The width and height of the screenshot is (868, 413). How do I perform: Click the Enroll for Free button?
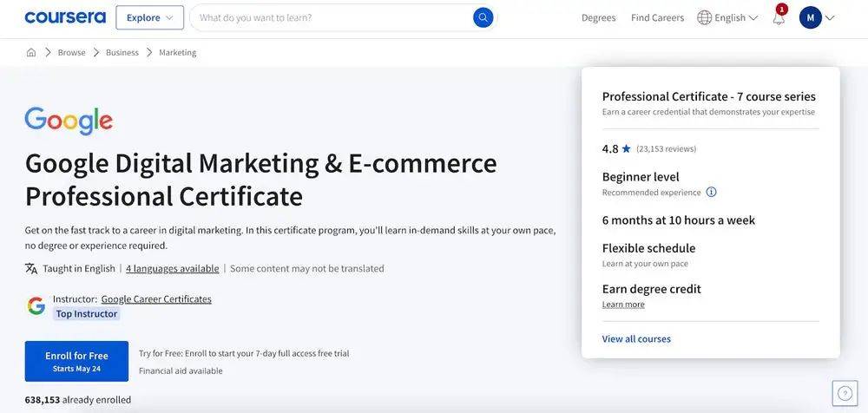pyautogui.click(x=76, y=361)
